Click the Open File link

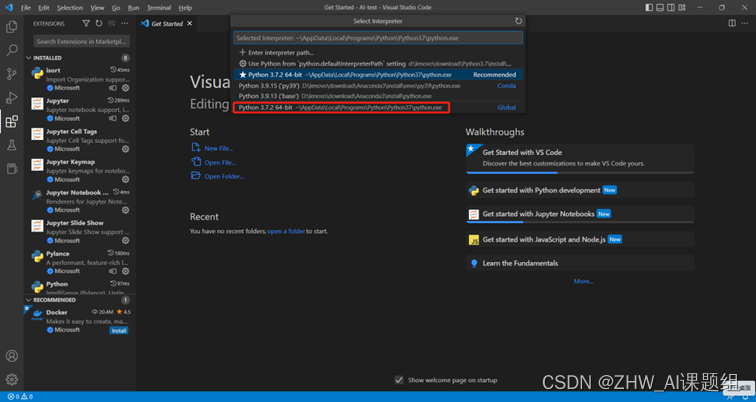[x=220, y=162]
